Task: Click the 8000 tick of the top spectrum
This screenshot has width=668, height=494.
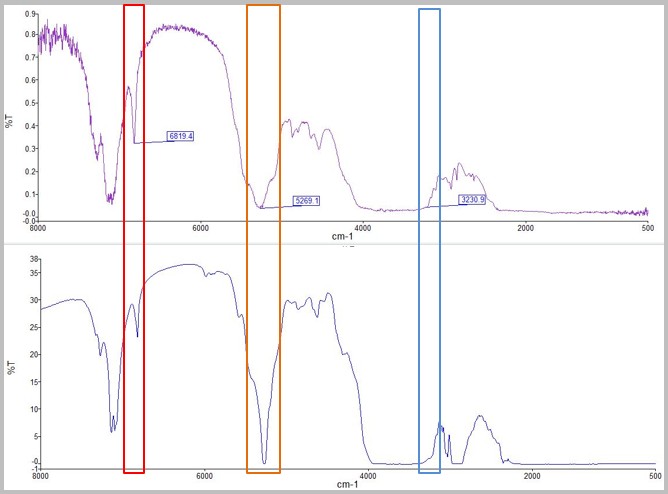Action: coord(38,228)
